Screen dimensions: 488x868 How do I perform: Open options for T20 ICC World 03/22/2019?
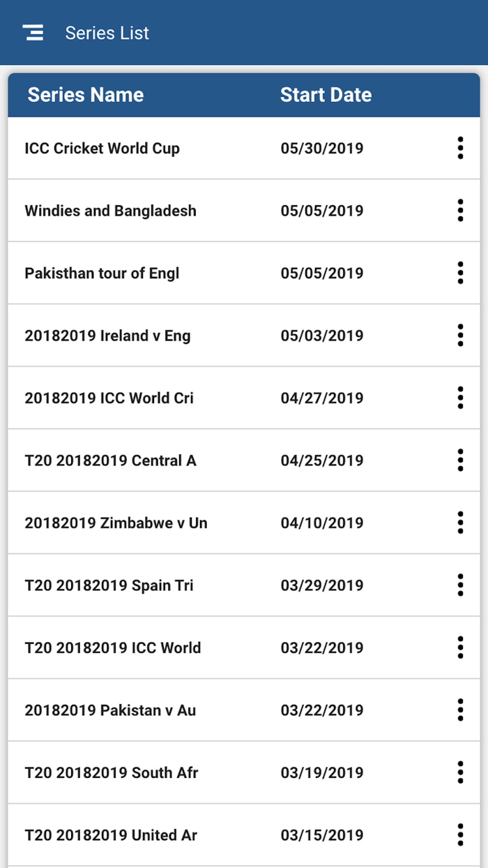(460, 648)
